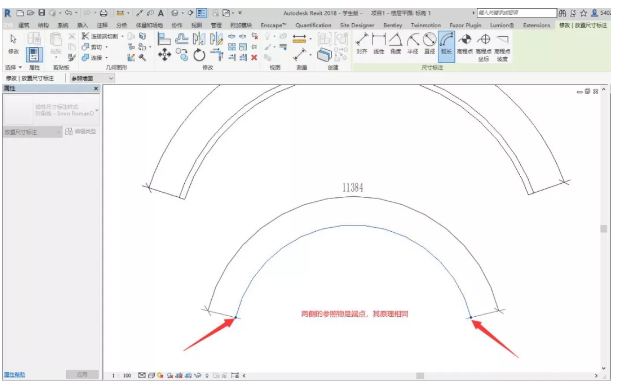Image resolution: width=625 pixels, height=385 pixels.
Task: Toggle the Arc Length dimension tool
Action: [446, 46]
